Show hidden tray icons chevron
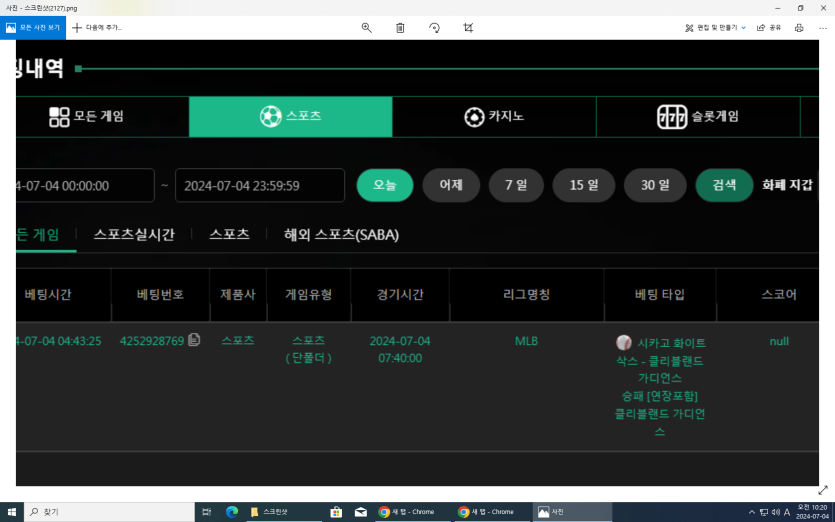The height and width of the screenshot is (522, 835). click(752, 512)
